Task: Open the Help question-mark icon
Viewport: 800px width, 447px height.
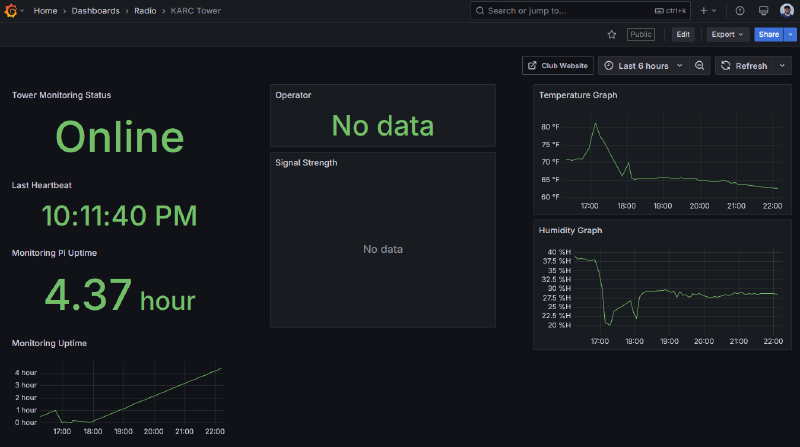Action: pyautogui.click(x=740, y=11)
